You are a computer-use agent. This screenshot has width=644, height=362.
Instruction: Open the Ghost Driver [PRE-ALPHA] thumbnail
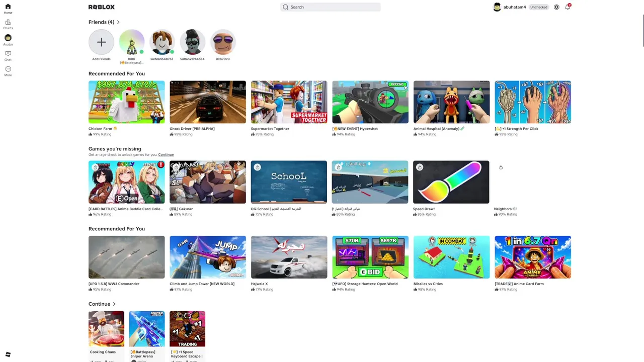click(208, 102)
